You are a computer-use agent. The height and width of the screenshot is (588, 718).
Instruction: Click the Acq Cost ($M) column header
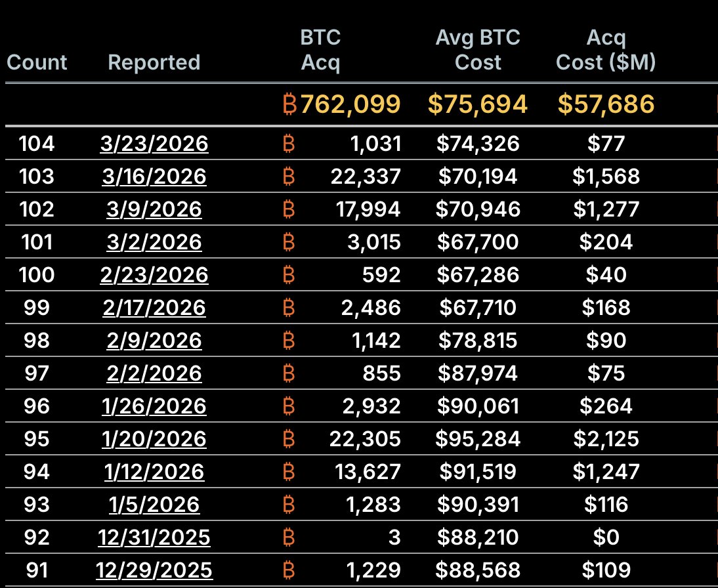606,50
